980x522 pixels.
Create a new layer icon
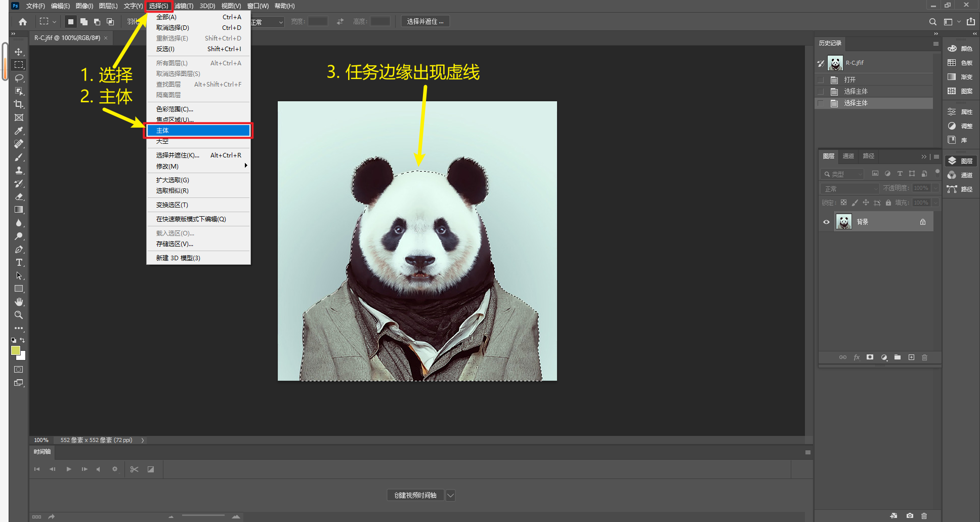click(911, 357)
